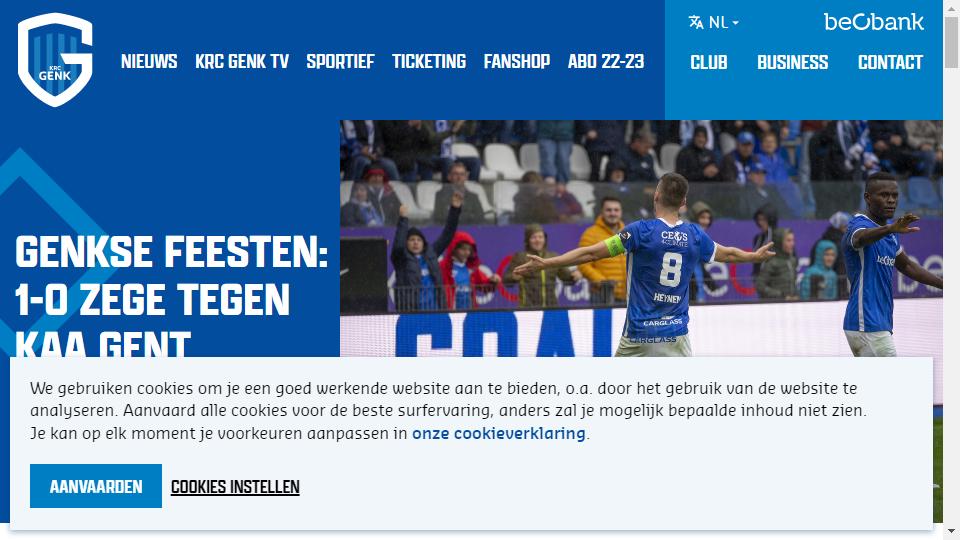Go to the Ticketing section
Viewport: 960px width, 540px height.
[x=429, y=61]
